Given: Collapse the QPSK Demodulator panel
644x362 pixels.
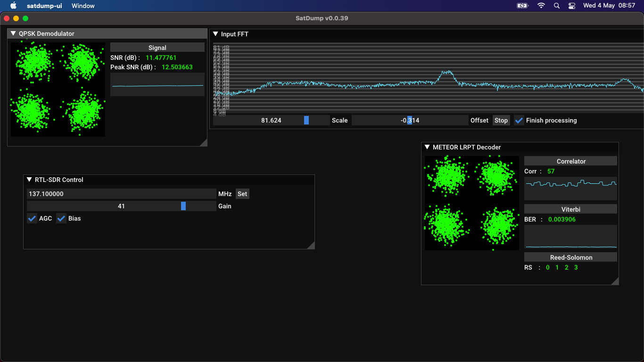Looking at the screenshot, I should click(13, 33).
